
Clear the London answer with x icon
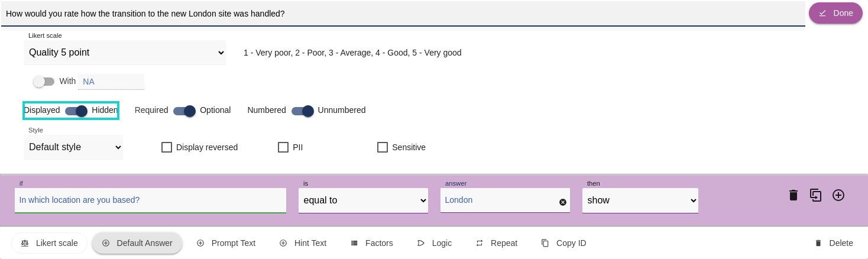pyautogui.click(x=563, y=202)
